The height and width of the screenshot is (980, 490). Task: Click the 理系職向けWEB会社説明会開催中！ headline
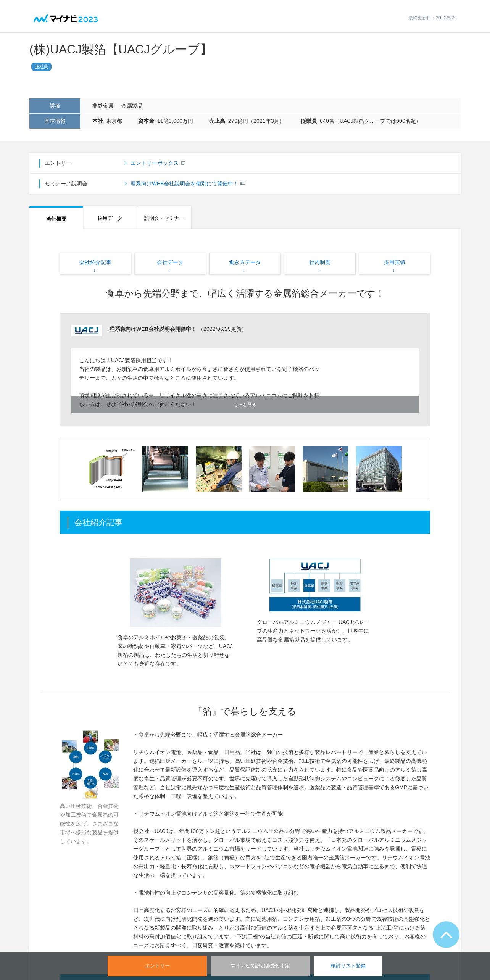point(153,329)
